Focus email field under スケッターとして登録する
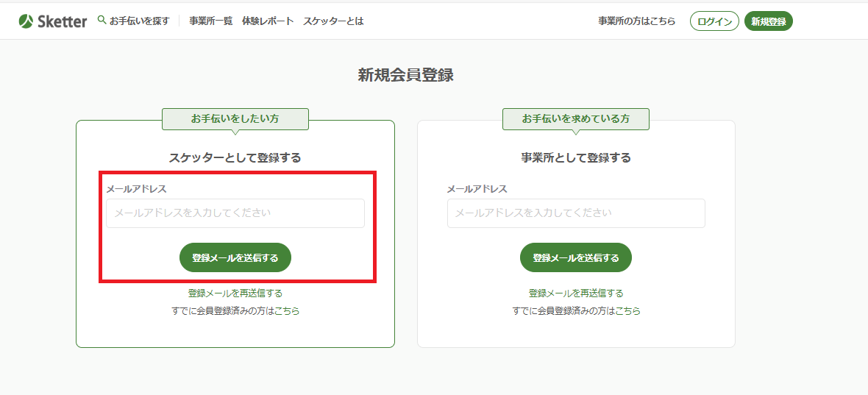Image resolution: width=868 pixels, height=395 pixels. tap(235, 213)
